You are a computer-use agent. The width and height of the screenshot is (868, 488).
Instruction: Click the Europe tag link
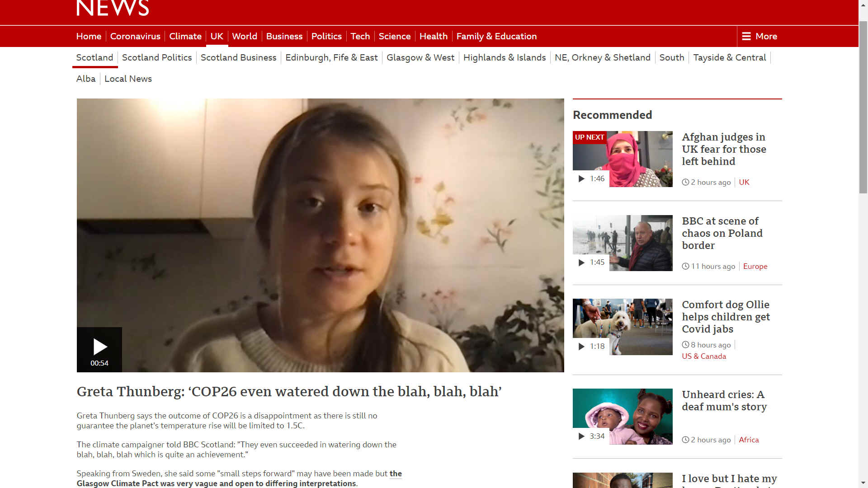755,266
